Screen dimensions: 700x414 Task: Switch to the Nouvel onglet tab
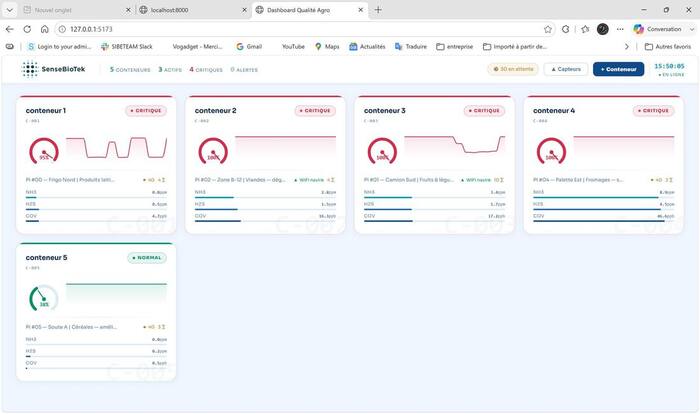coord(76,10)
